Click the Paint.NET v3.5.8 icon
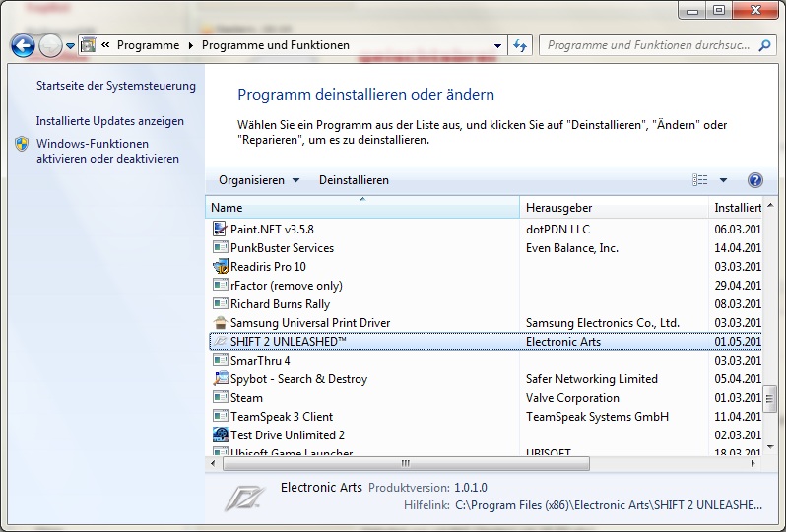786x532 pixels. point(220,230)
